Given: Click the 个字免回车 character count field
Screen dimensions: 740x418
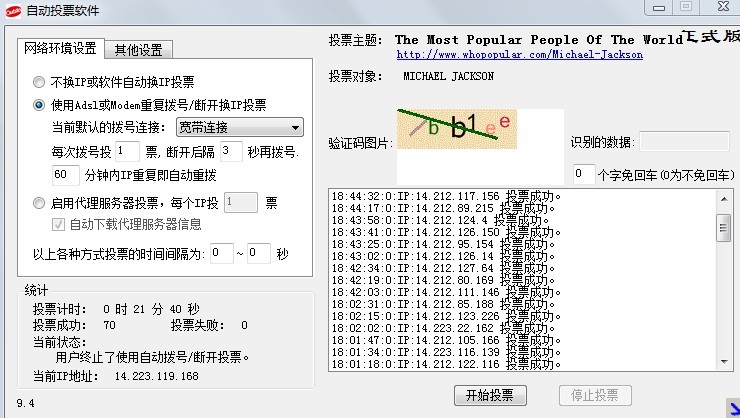Looking at the screenshot, I should click(x=585, y=174).
